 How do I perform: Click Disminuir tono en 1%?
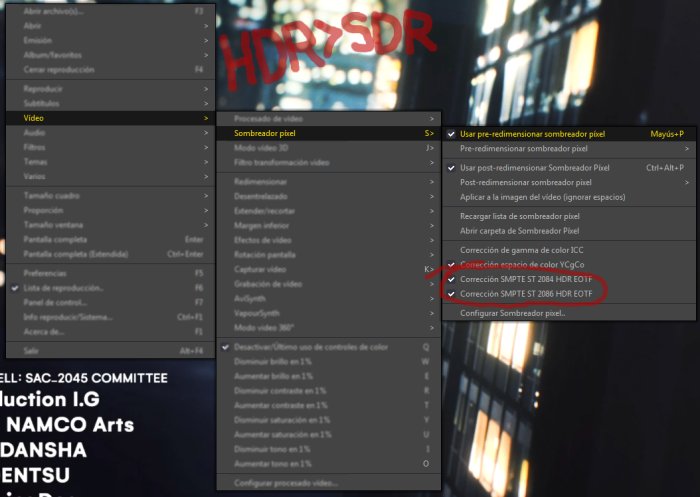tap(329, 449)
